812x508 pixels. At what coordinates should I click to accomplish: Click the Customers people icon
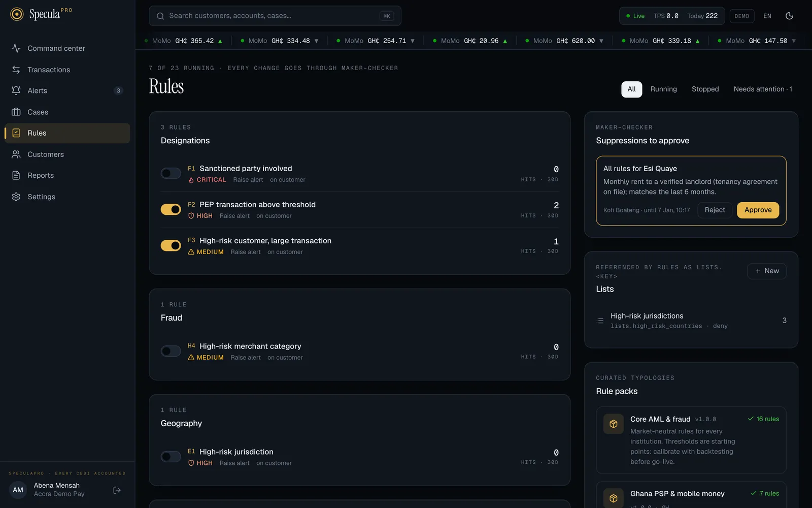tap(16, 154)
